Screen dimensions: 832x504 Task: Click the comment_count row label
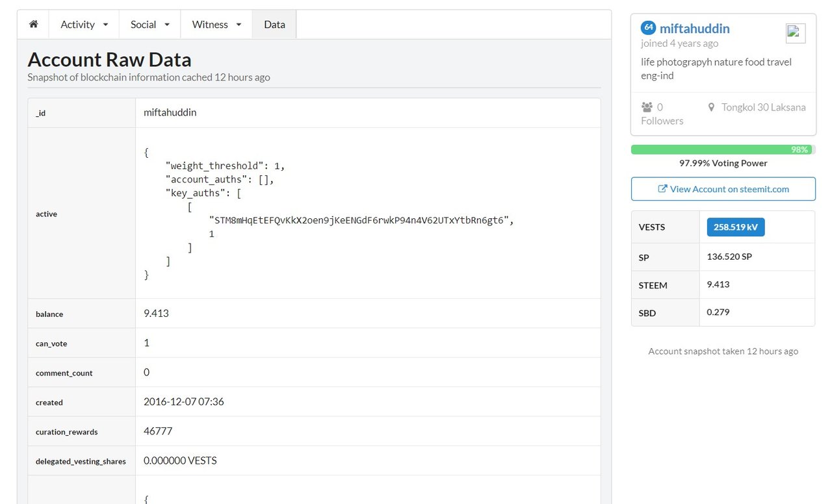tap(64, 373)
